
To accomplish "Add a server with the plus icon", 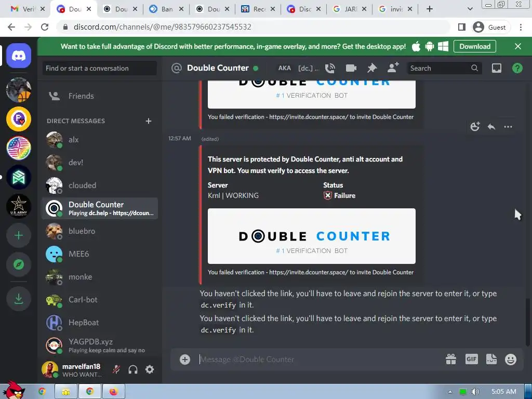I will [19, 235].
